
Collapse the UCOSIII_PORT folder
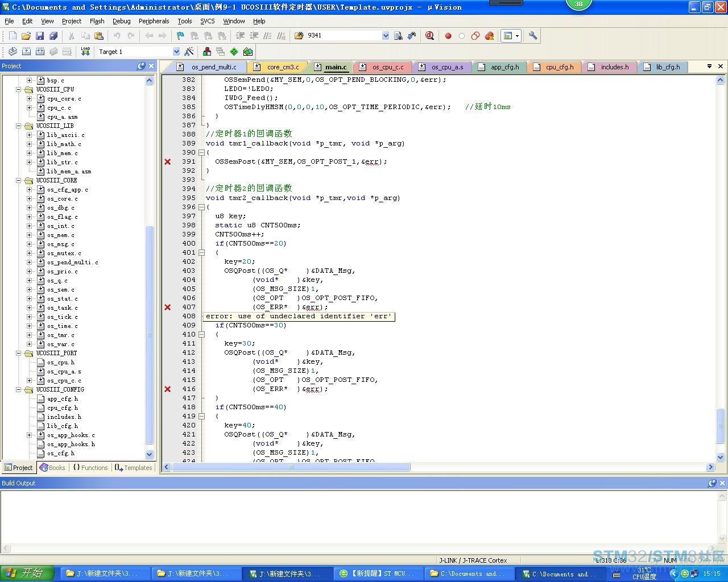(x=18, y=353)
